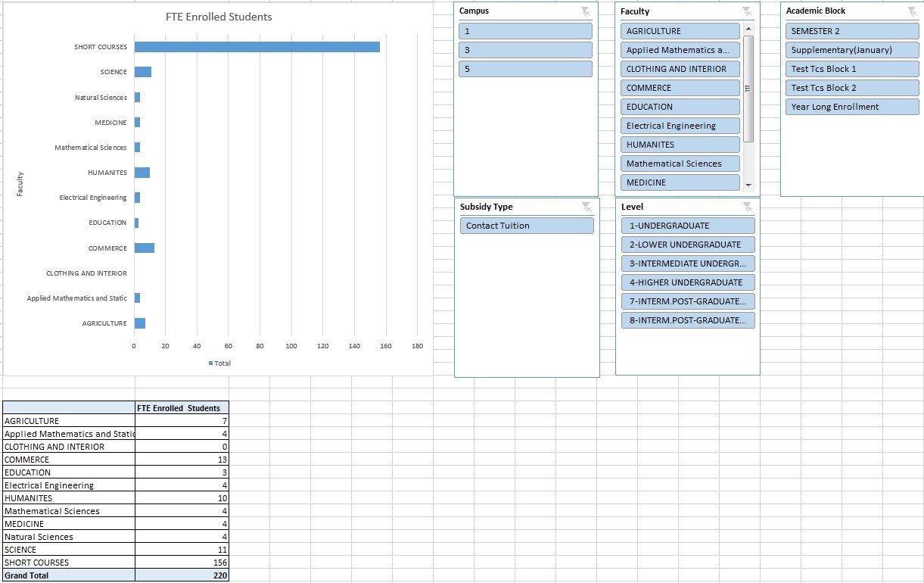
Task: Toggle Campus 1 slicer item
Action: tap(526, 31)
